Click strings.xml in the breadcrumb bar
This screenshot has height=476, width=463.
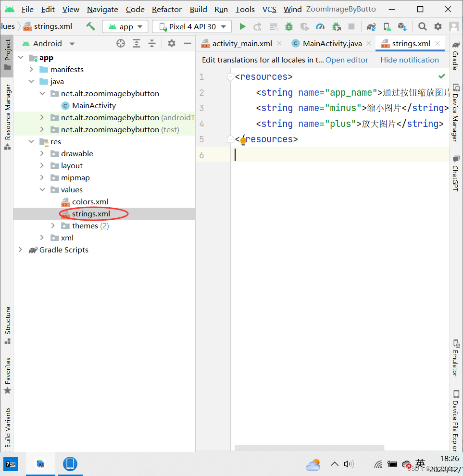click(53, 26)
